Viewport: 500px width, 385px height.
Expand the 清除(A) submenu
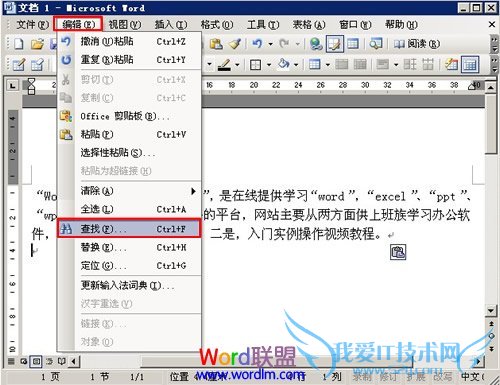point(129,191)
